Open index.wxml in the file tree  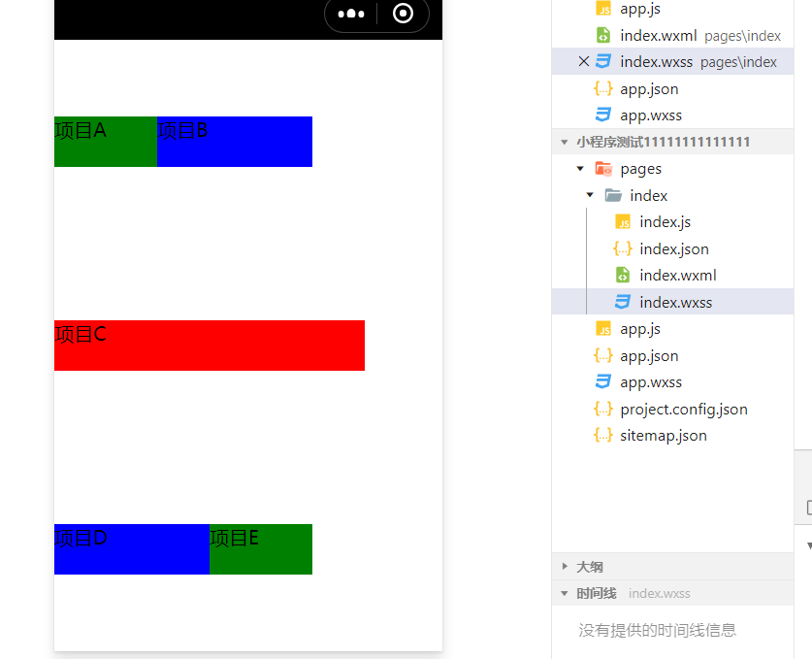point(678,275)
